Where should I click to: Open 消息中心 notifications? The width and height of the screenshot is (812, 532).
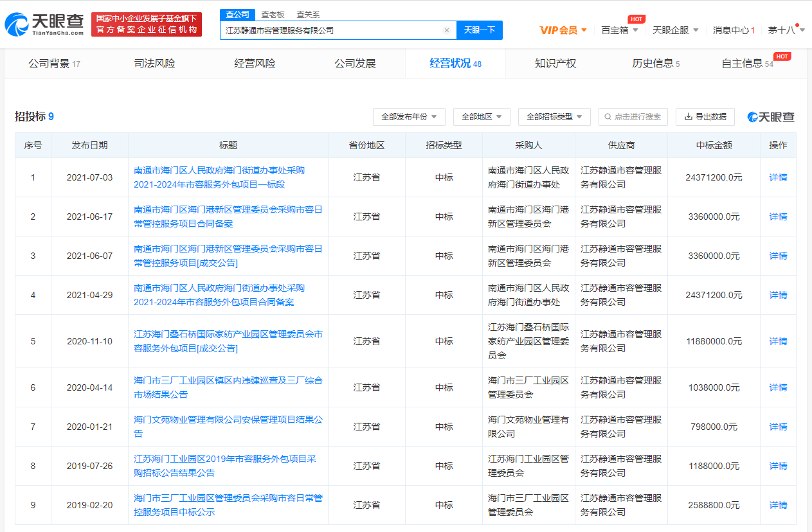[x=733, y=30]
